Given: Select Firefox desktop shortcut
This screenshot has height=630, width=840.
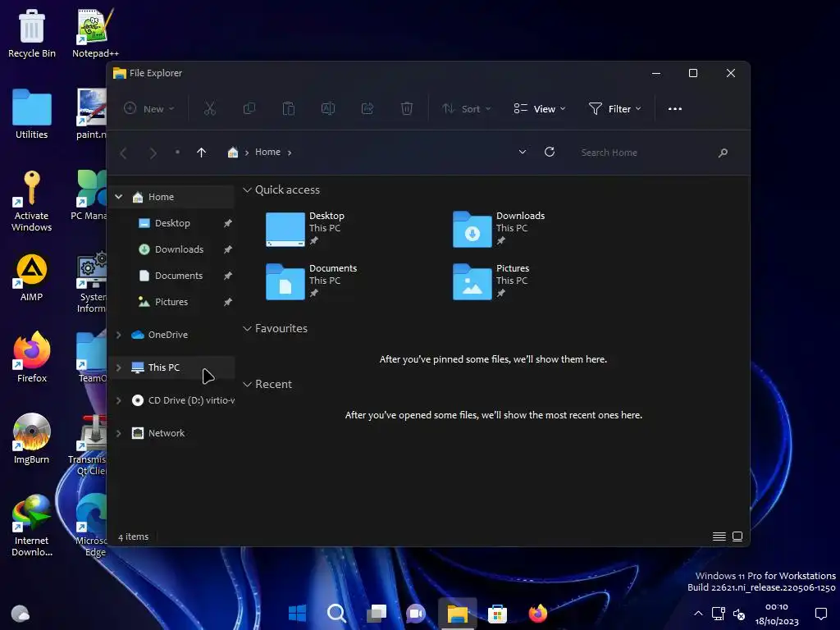Looking at the screenshot, I should pos(32,358).
